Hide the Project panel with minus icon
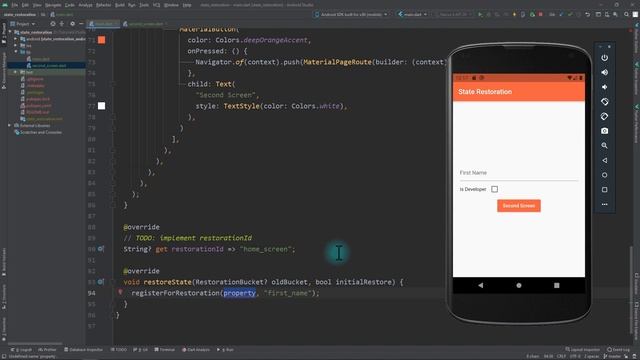 coord(81,24)
